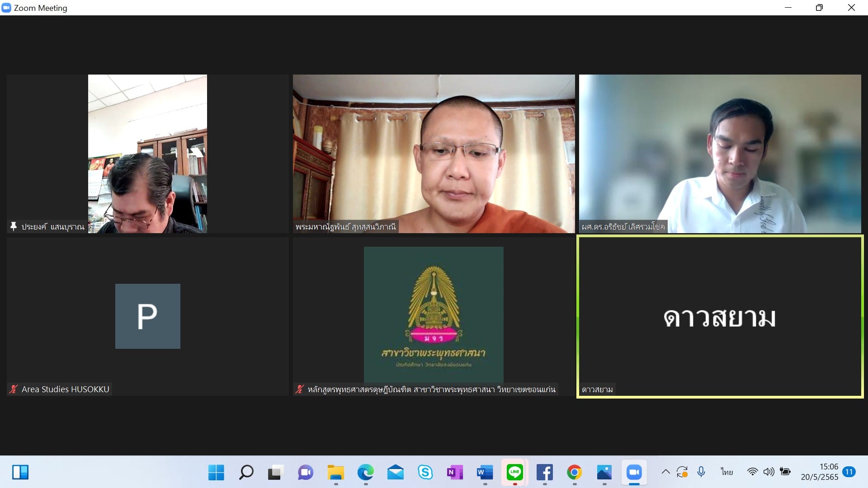868x488 pixels.
Task: Switch to Google Chrome on the taskbar
Action: [x=574, y=473]
